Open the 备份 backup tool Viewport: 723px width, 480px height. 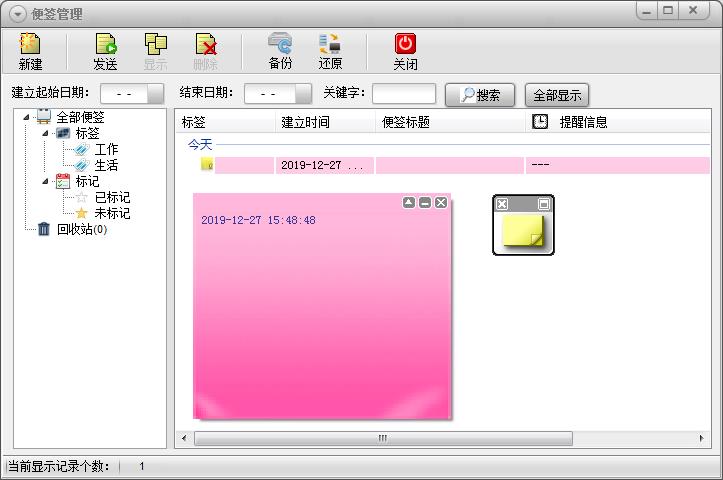280,43
